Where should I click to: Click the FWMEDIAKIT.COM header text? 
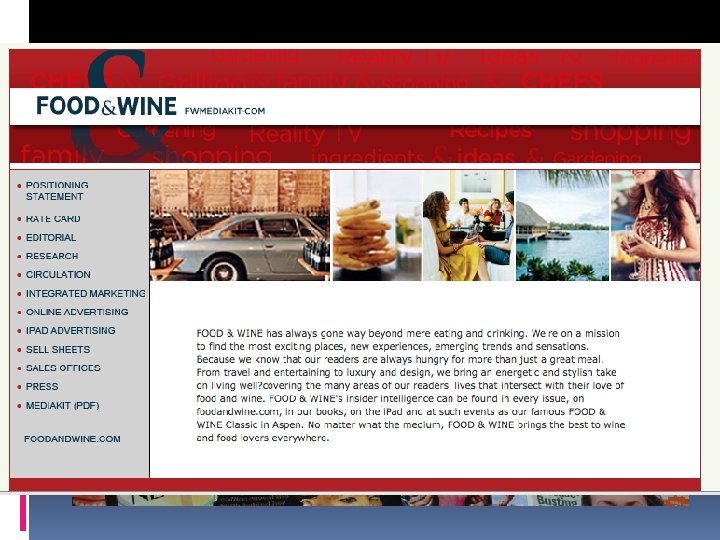pyautogui.click(x=225, y=111)
